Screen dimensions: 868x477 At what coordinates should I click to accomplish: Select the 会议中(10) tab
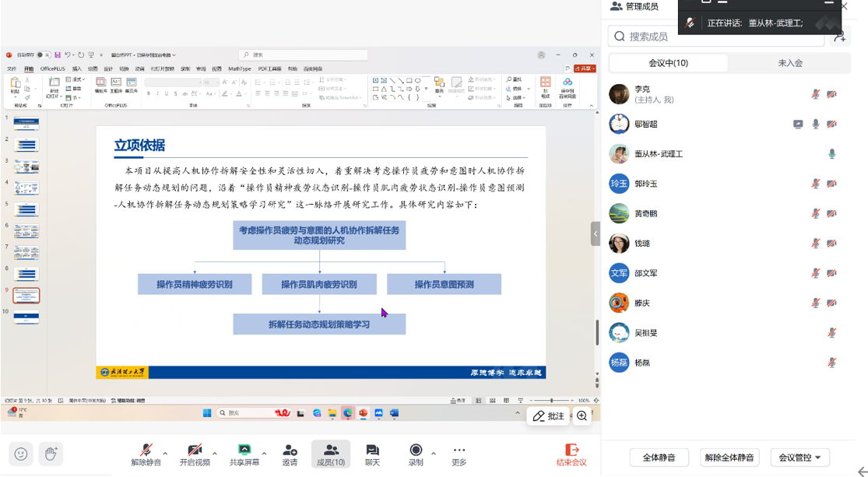pos(668,63)
